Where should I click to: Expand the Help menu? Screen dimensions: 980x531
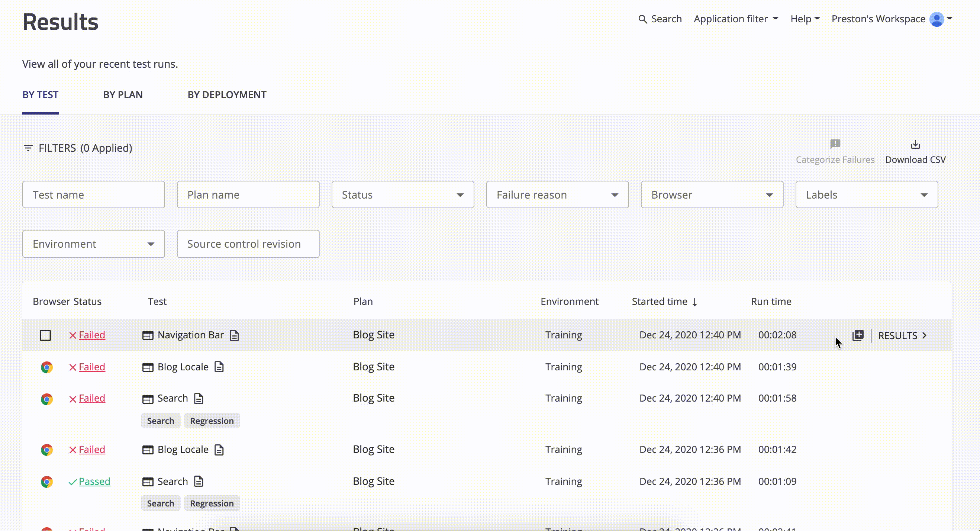(805, 19)
